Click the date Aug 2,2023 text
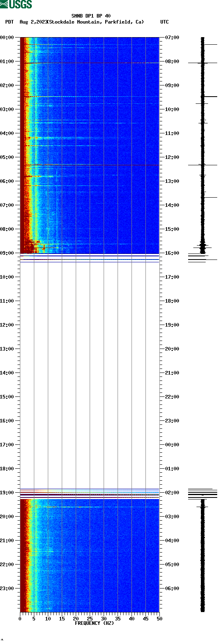 33,22
